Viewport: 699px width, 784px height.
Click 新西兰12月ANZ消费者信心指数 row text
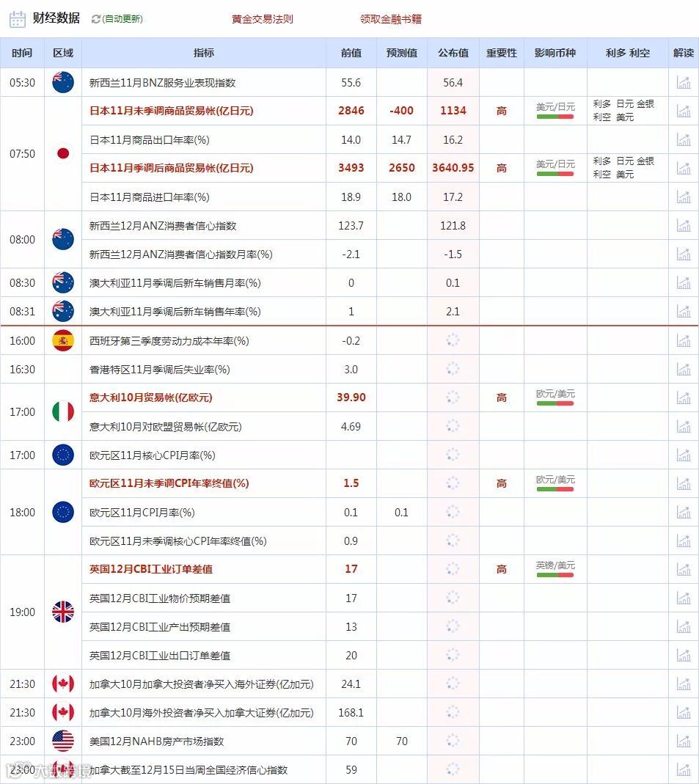coord(163,225)
